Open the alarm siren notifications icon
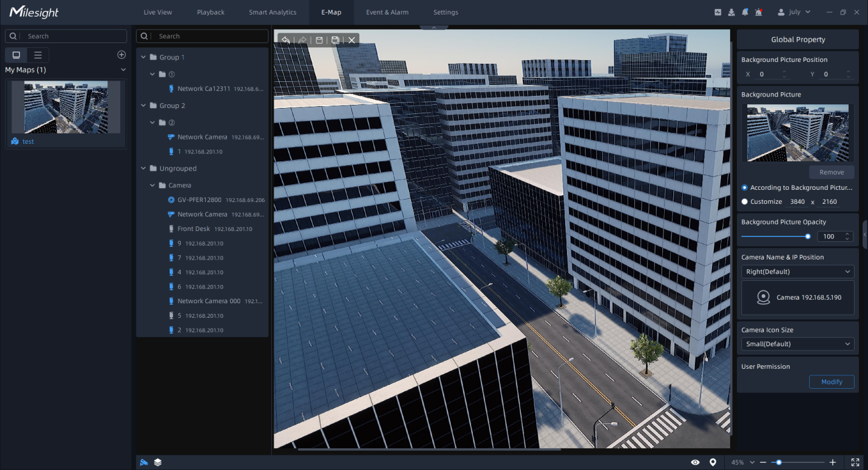868x470 pixels. (x=759, y=12)
